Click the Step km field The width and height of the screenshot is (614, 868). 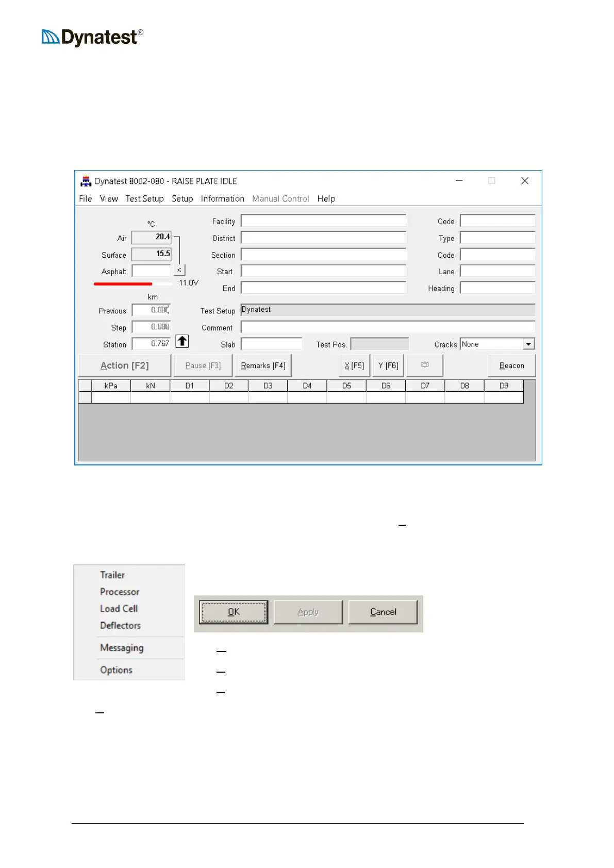[151, 327]
